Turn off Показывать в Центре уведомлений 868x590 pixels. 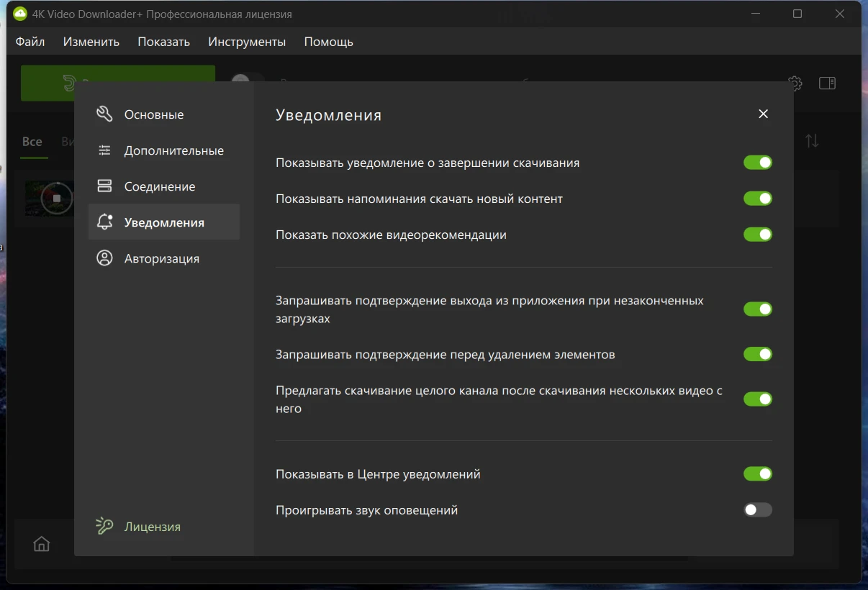757,474
